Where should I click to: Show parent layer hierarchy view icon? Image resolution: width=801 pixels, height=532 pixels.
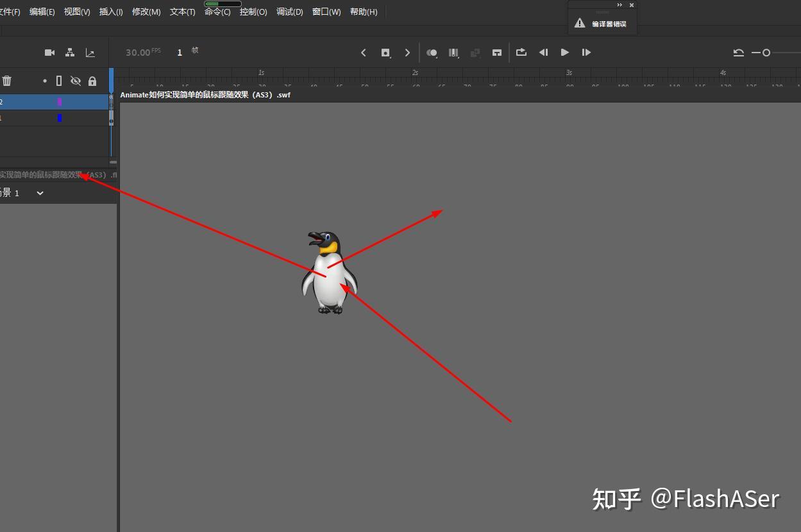coord(70,53)
